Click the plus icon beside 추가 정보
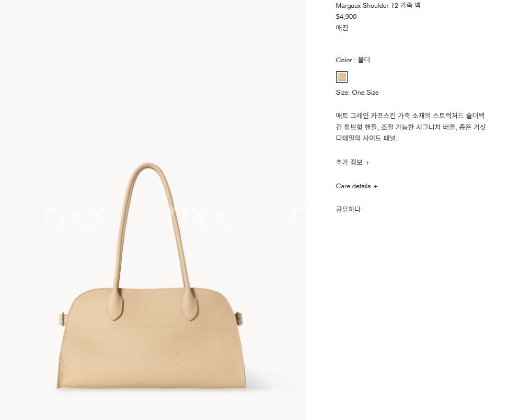 tap(367, 163)
